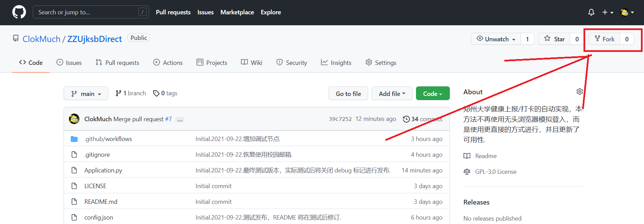This screenshot has width=644, height=224.
Task: Click ClokMuch avatar in commit bar
Action: [74, 119]
